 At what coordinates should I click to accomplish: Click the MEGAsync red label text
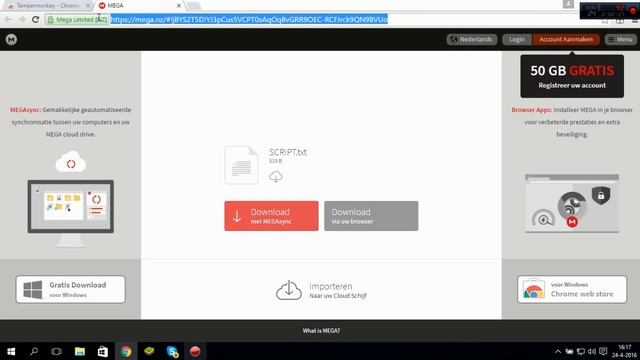[25, 110]
